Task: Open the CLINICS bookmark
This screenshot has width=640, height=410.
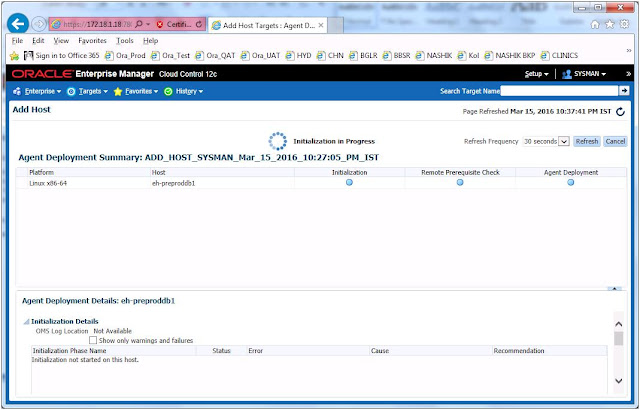Action: tap(559, 56)
